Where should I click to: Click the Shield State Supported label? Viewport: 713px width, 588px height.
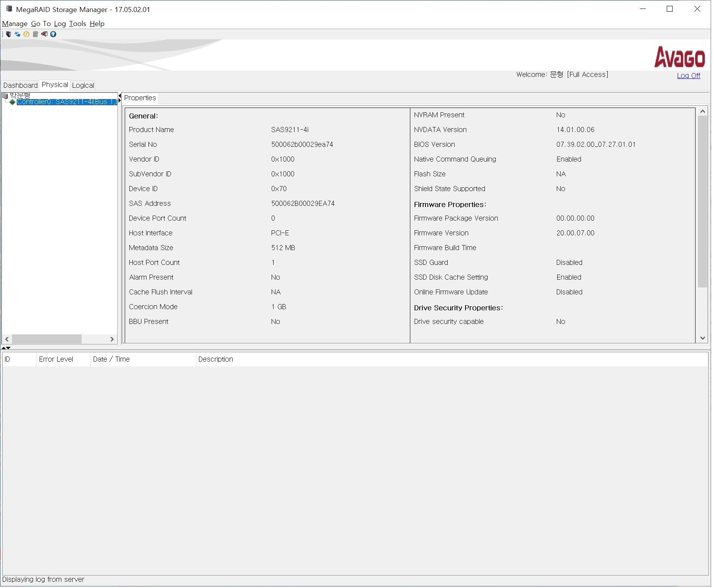coord(450,189)
